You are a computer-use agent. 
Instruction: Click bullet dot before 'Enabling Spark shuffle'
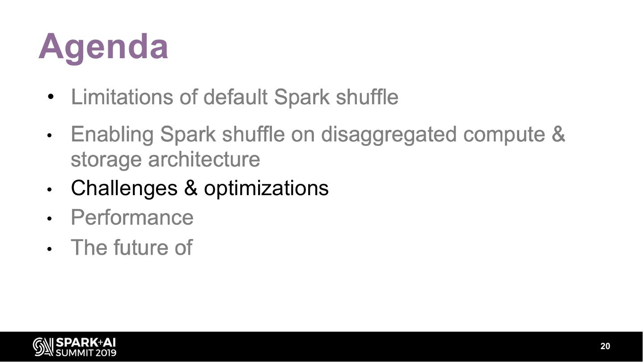pos(50,135)
